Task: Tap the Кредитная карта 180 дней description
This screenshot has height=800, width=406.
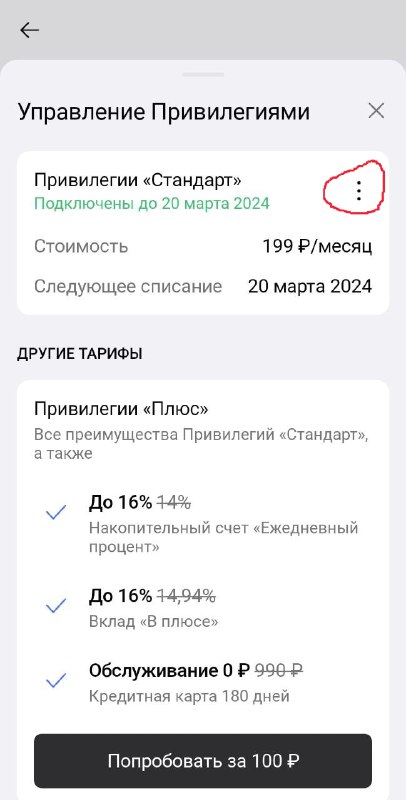Action: [189, 696]
